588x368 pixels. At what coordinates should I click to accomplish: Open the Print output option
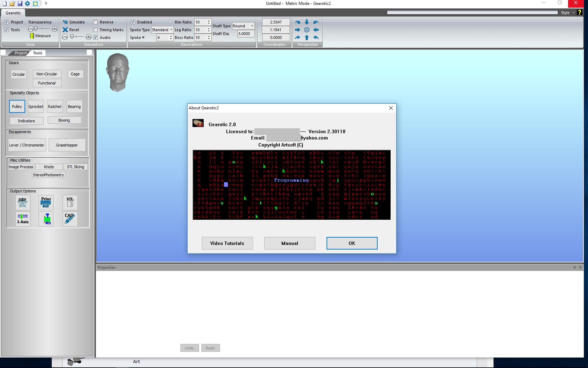46,202
